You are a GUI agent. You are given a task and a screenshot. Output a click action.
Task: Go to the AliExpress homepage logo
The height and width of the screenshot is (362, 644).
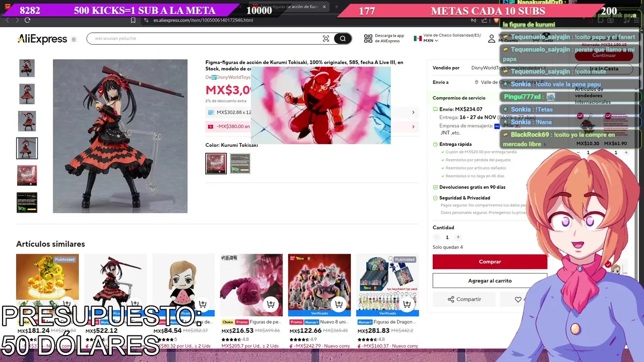tap(42, 39)
